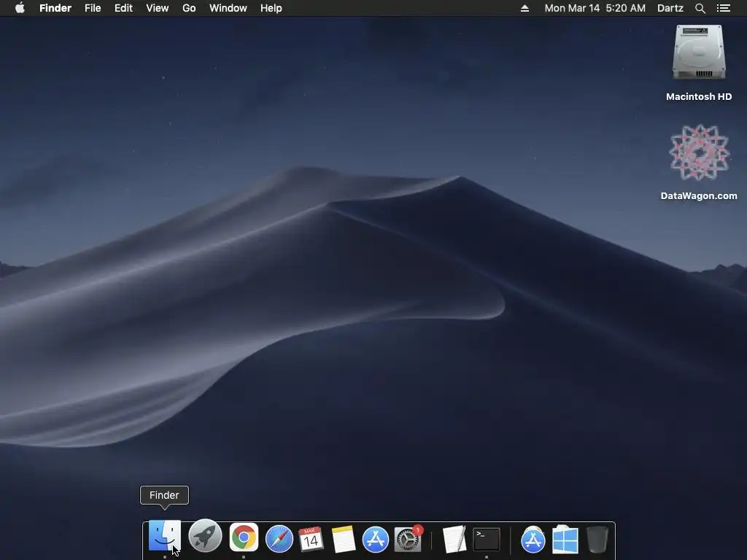Launch Launchpad rocket icon in Dock
The width and height of the screenshot is (747, 560).
[205, 536]
